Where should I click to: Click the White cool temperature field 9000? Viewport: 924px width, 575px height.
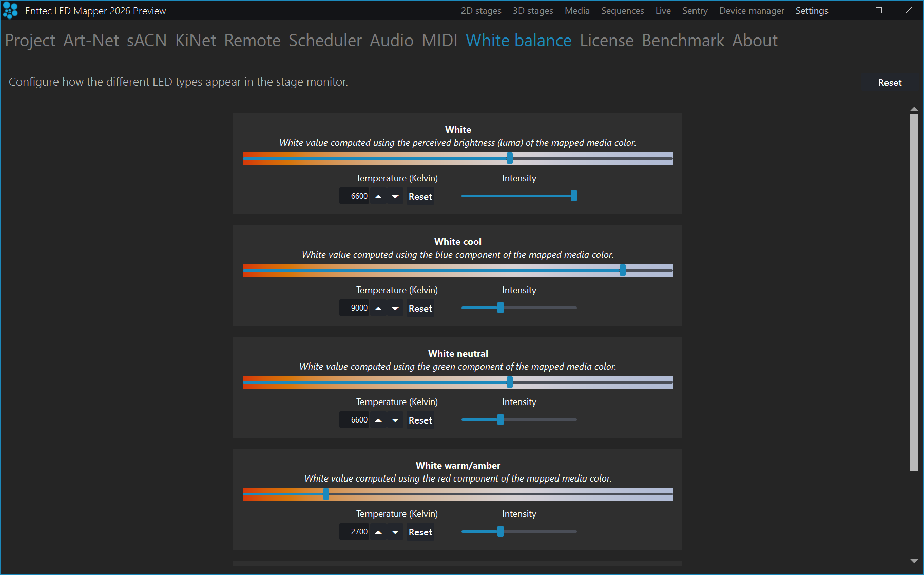click(354, 308)
